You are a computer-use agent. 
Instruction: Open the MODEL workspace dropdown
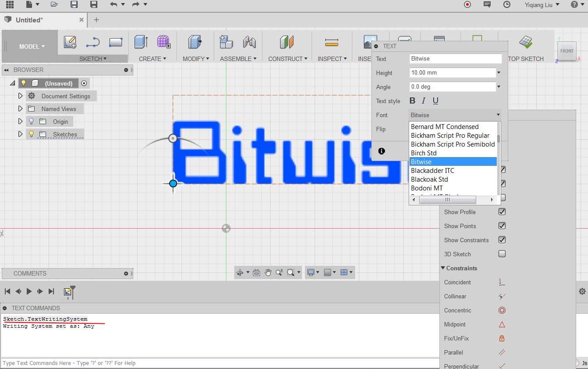[30, 46]
